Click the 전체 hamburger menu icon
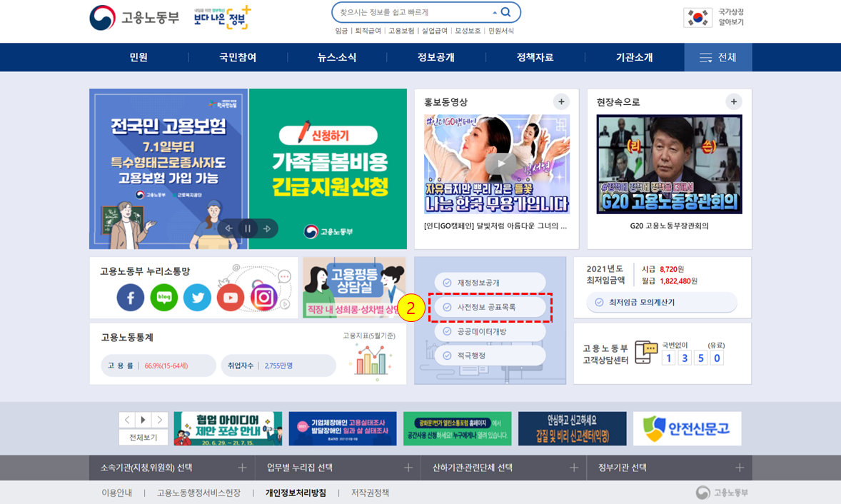 [706, 57]
